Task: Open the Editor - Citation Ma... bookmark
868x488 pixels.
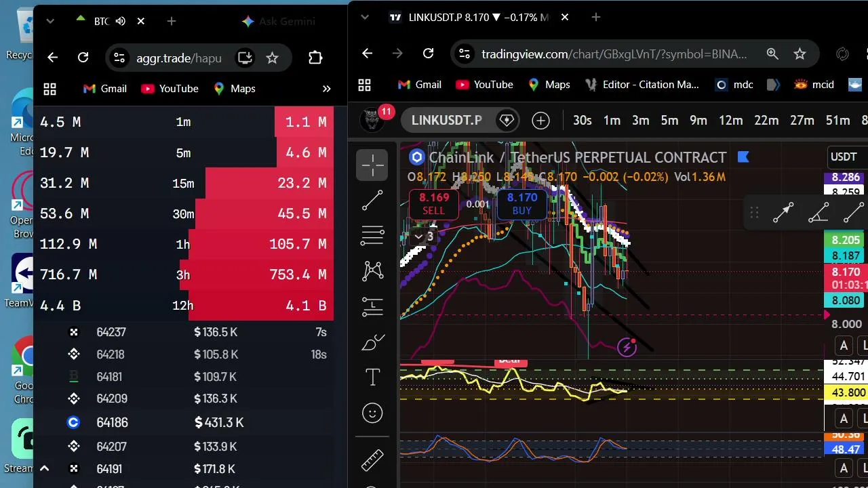Action: pos(642,85)
